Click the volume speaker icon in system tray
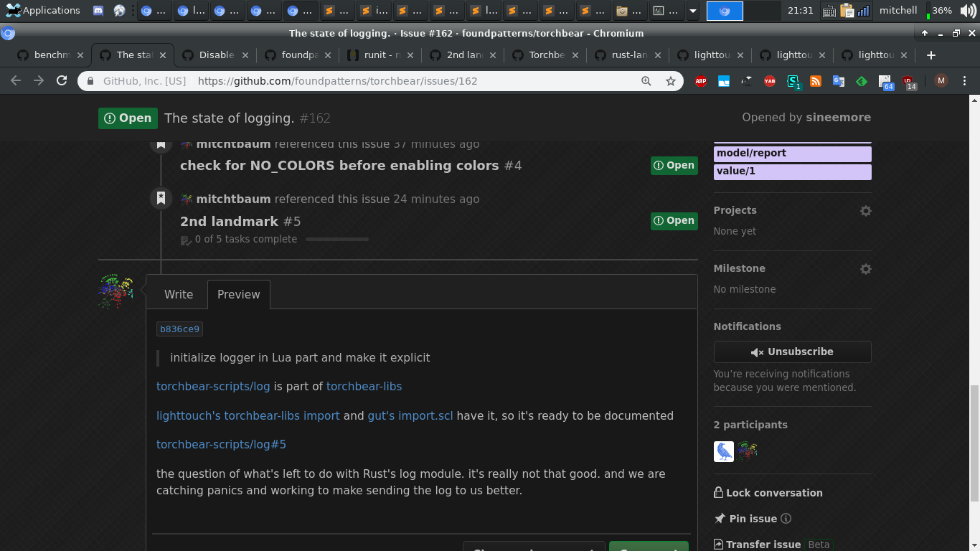The width and height of the screenshot is (980, 551). click(x=968, y=11)
